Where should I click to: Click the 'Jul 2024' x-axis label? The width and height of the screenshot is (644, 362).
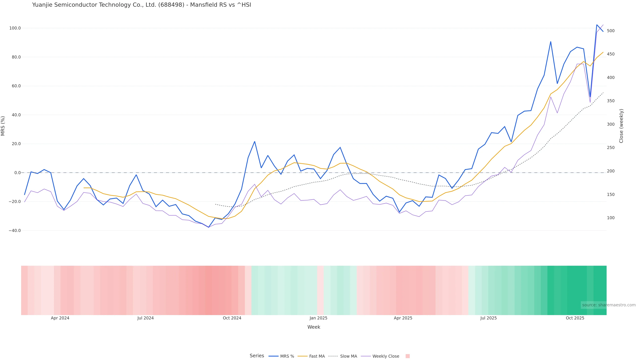[146, 318]
